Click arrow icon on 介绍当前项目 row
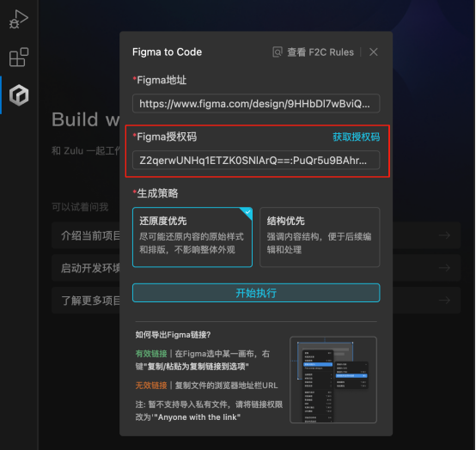 pyautogui.click(x=444, y=235)
